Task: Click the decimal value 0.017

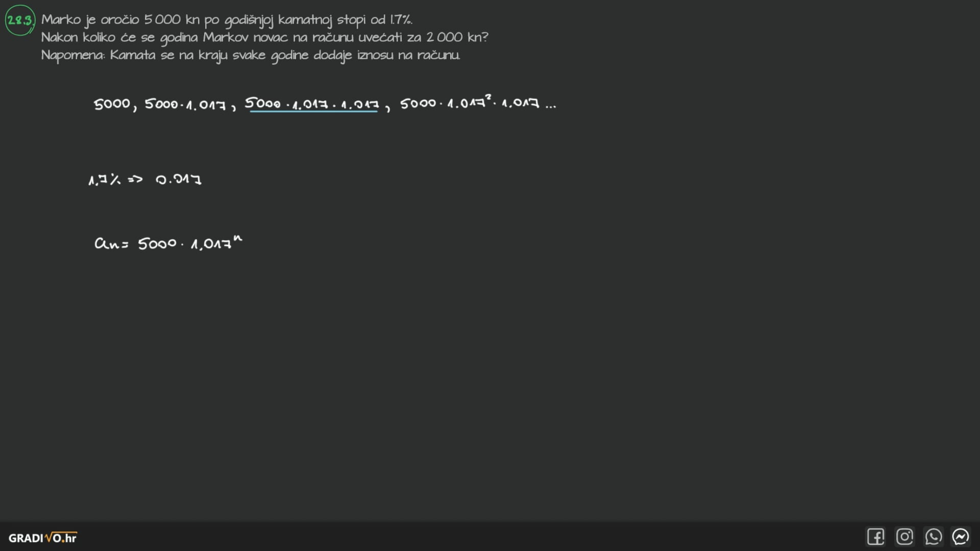Action: coord(179,180)
